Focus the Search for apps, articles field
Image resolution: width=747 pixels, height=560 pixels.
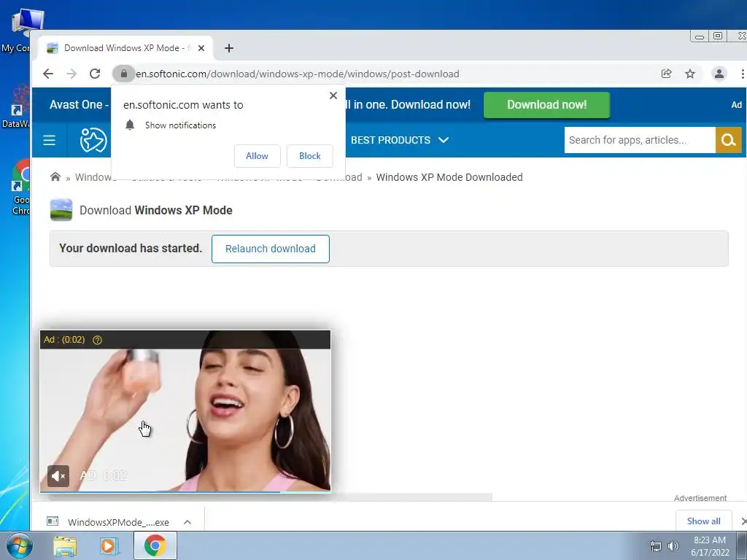click(x=639, y=140)
